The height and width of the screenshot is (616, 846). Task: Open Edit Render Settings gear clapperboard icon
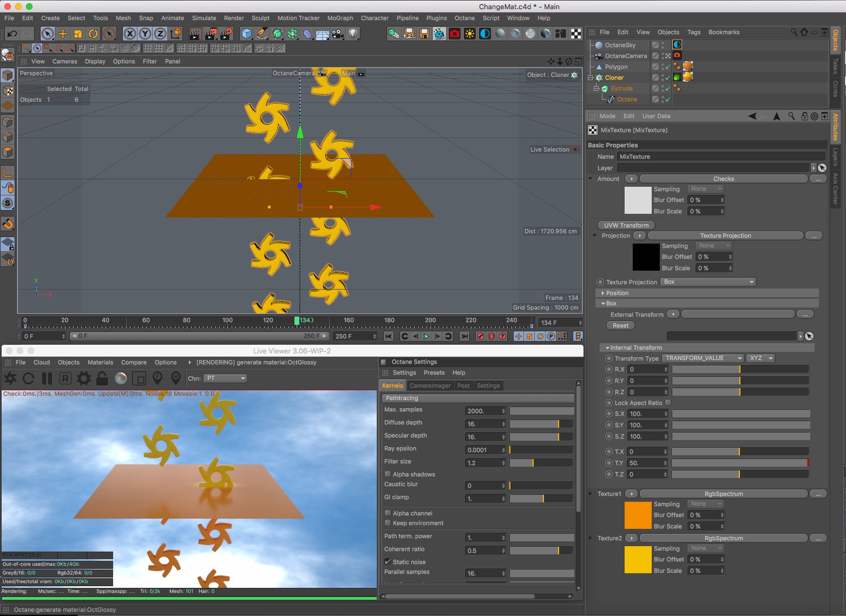[226, 34]
